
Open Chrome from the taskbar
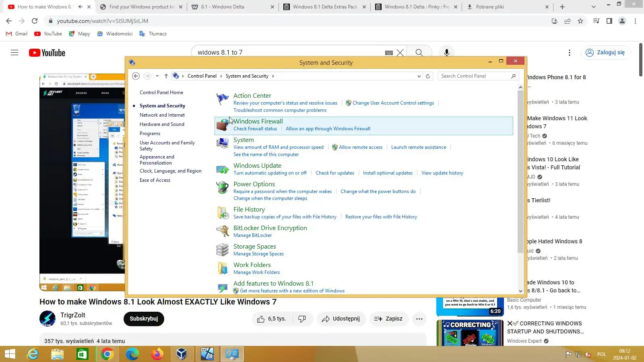[x=107, y=354]
